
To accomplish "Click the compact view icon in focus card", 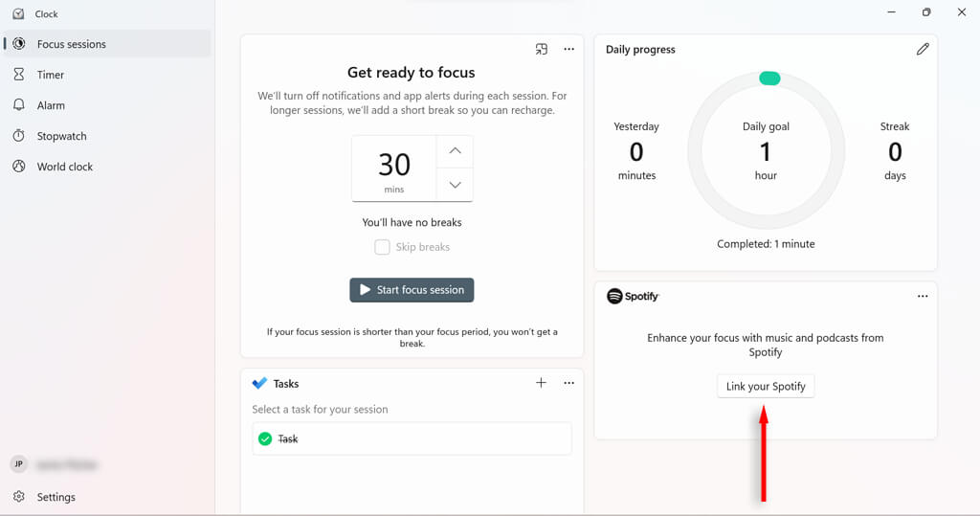I will point(542,49).
